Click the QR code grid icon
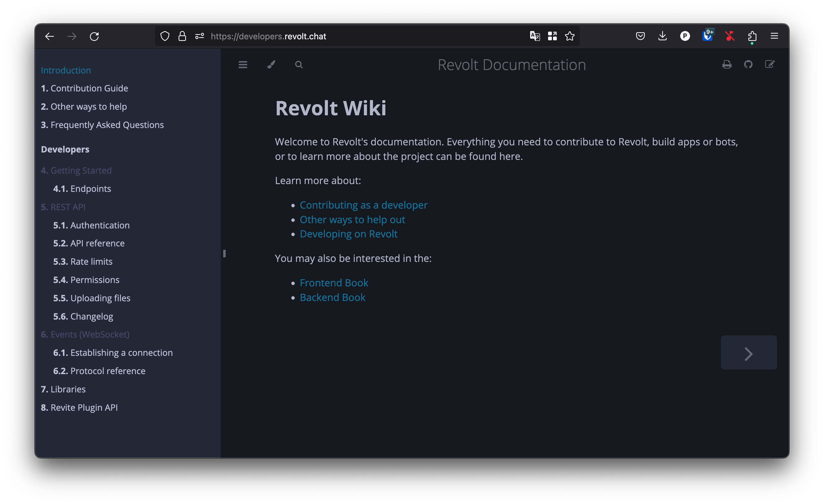Screen dimensions: 824x504 pyautogui.click(x=552, y=36)
